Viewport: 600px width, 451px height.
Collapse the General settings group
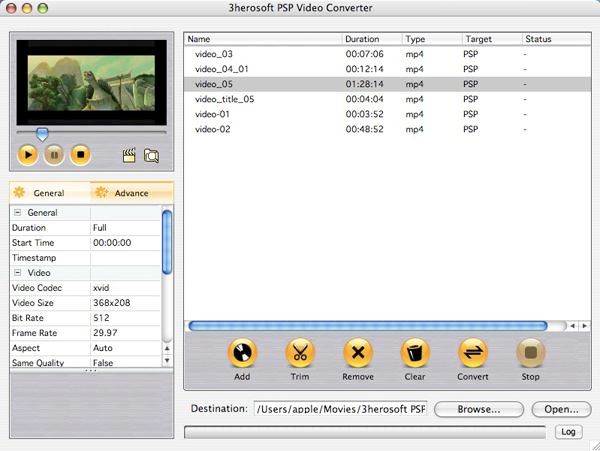(x=17, y=213)
